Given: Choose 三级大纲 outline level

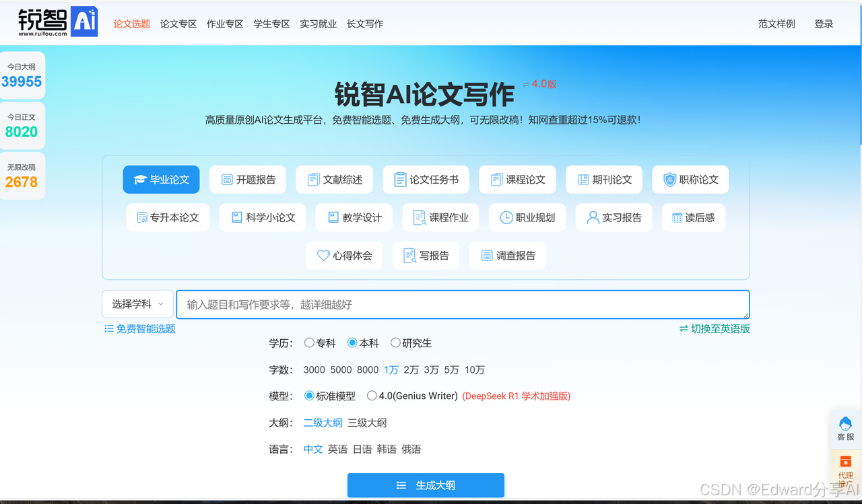Looking at the screenshot, I should [x=367, y=423].
